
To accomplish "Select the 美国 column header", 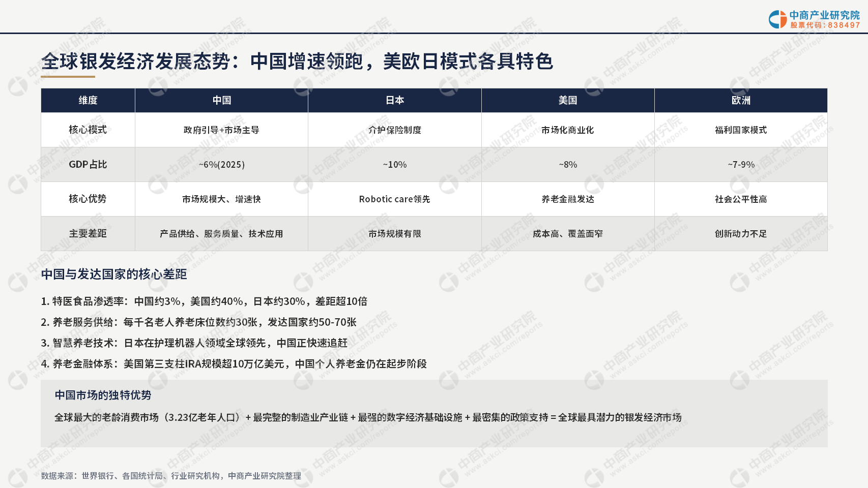I will click(568, 100).
